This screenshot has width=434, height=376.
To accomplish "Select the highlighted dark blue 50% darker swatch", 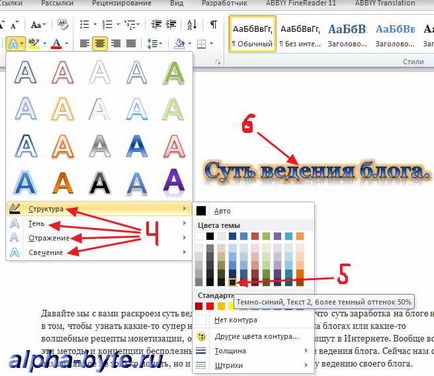I will pos(232,282).
